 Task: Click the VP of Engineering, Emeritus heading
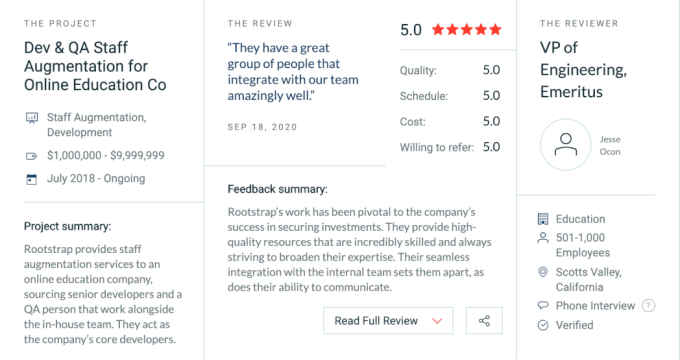click(x=583, y=69)
